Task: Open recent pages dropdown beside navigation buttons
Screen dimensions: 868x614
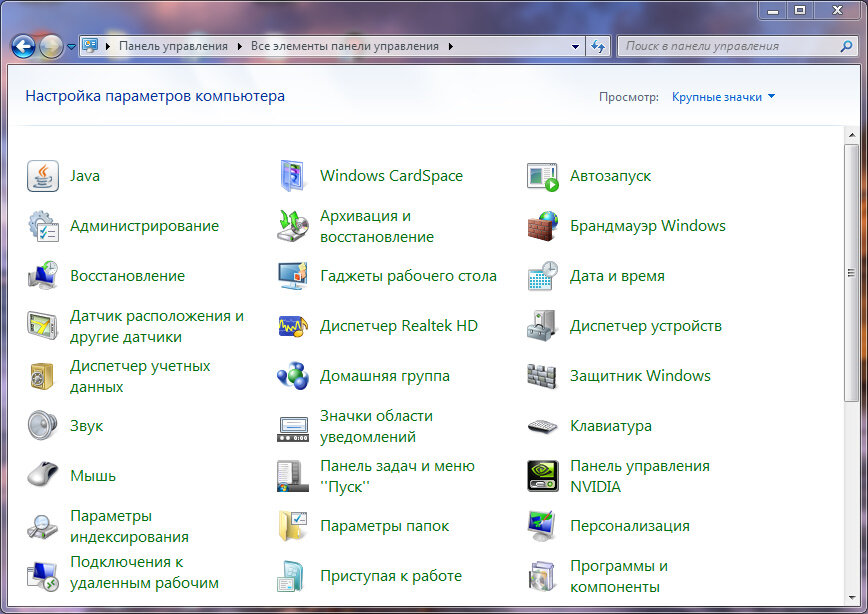Action: 71,47
